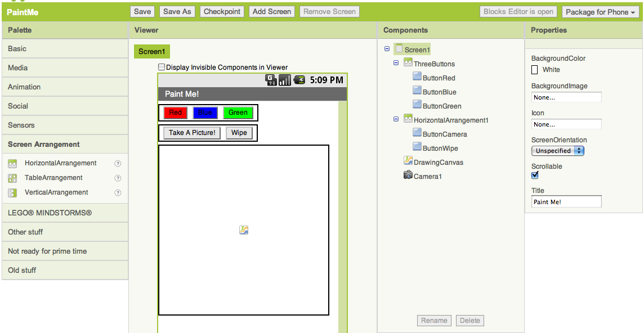Expand the Old stuff palette section
This screenshot has width=644, height=333.
[65, 270]
